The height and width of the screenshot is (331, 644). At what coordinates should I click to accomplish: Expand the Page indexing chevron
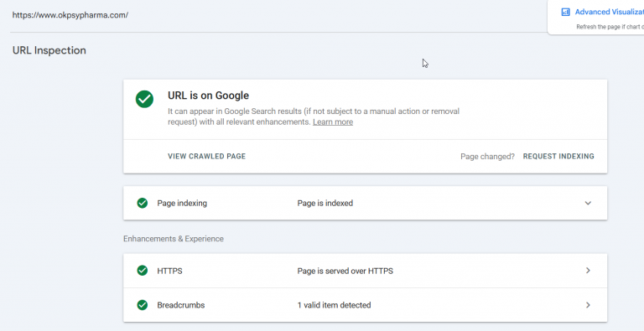588,203
